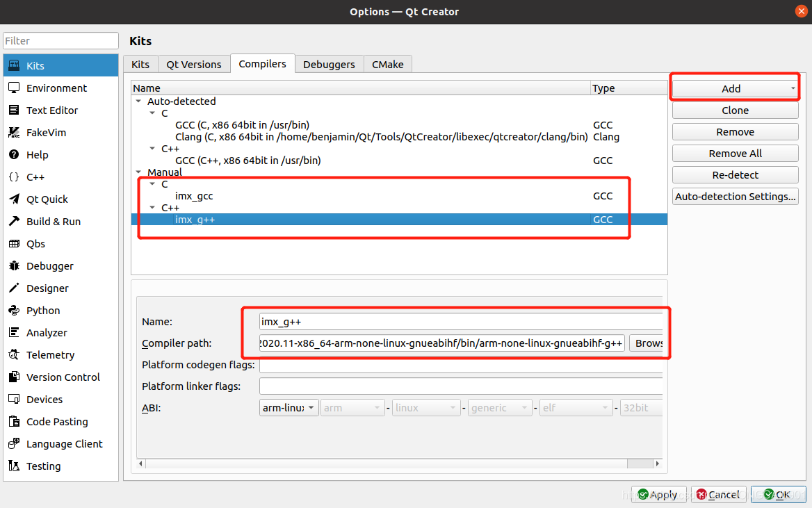Switch to the Kits tab
The image size is (812, 508).
pyautogui.click(x=140, y=64)
